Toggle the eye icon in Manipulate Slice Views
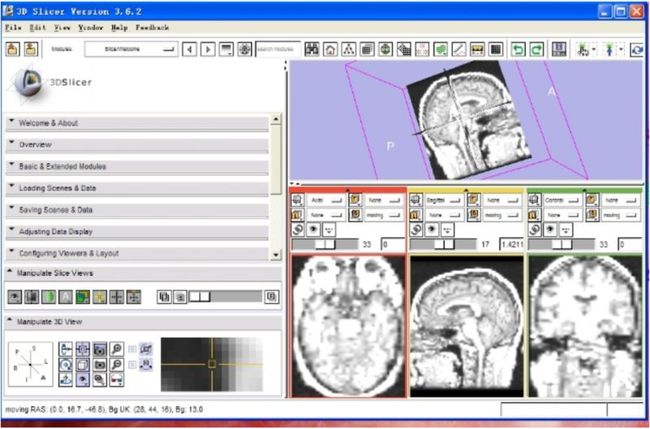Image resolution: width=650 pixels, height=429 pixels. click(15, 297)
